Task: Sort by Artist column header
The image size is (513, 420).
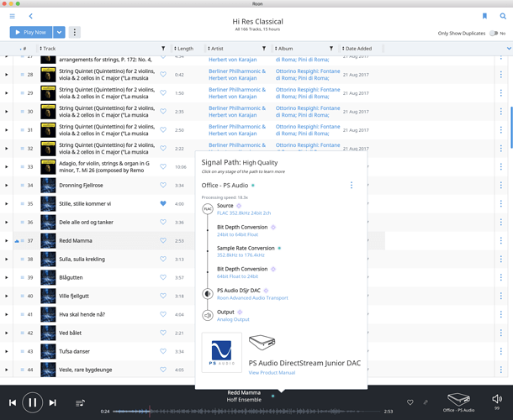Action: (215, 49)
